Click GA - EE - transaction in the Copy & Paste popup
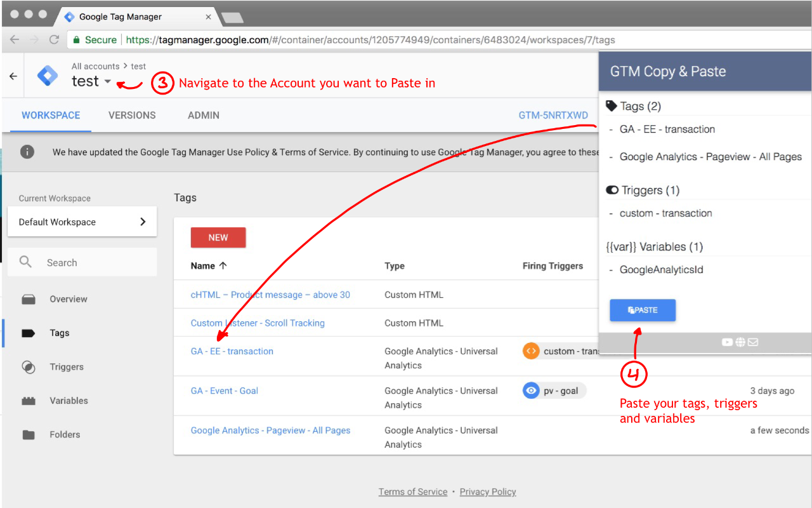This screenshot has width=812, height=508. click(x=667, y=129)
